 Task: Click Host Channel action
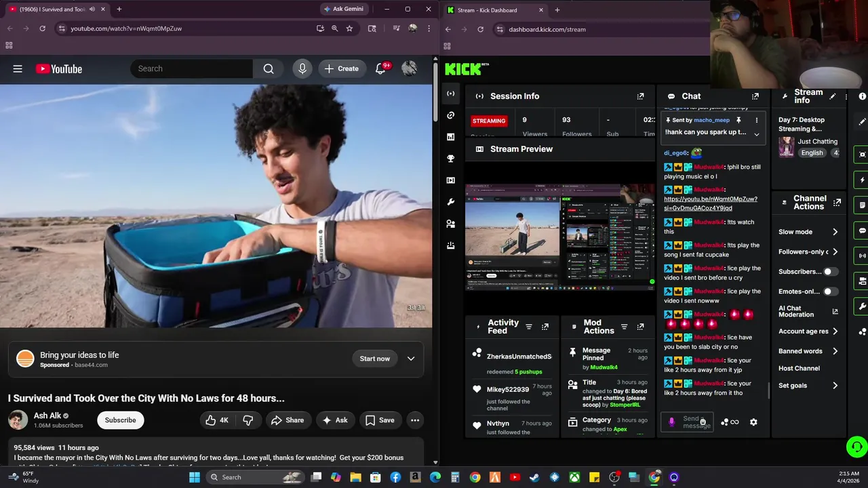pos(800,369)
